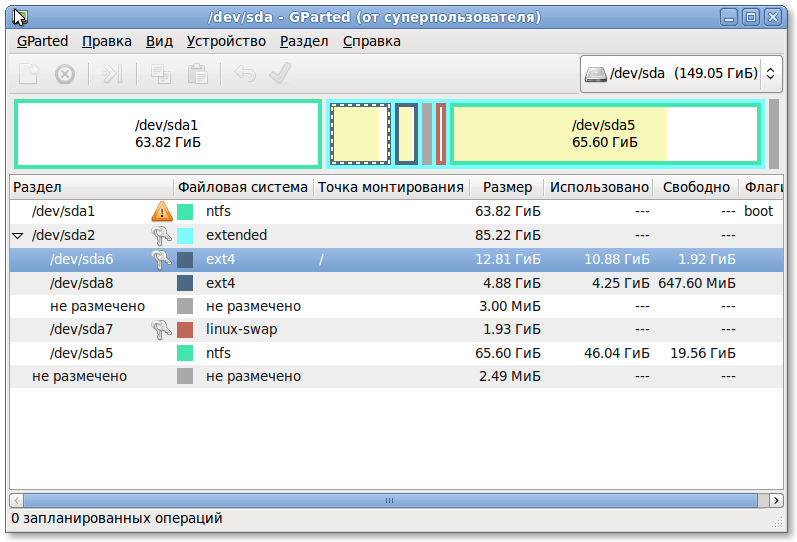Viewport: 797px width, 542px height.
Task: Click the Delete partition toolbar icon
Action: (x=65, y=74)
